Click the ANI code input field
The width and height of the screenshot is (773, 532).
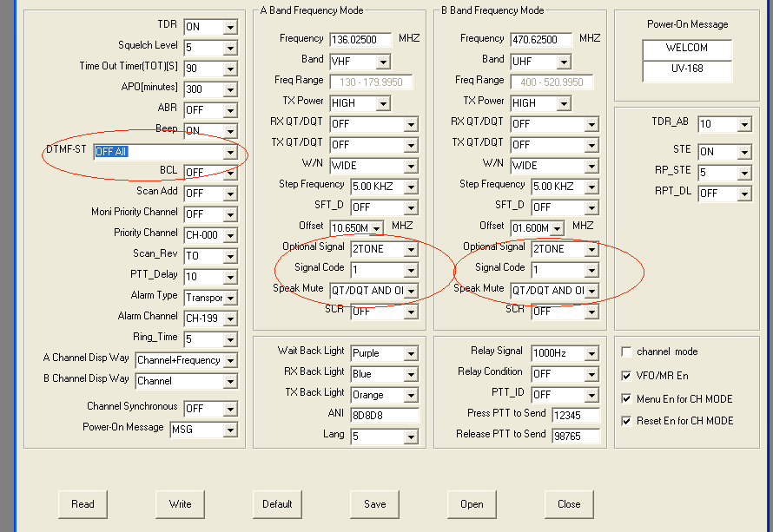pos(385,416)
